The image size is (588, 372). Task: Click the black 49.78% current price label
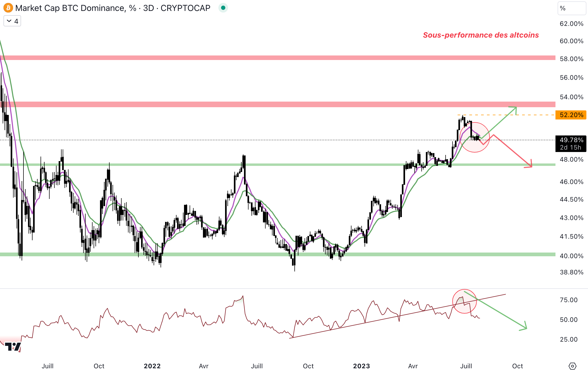pos(571,140)
